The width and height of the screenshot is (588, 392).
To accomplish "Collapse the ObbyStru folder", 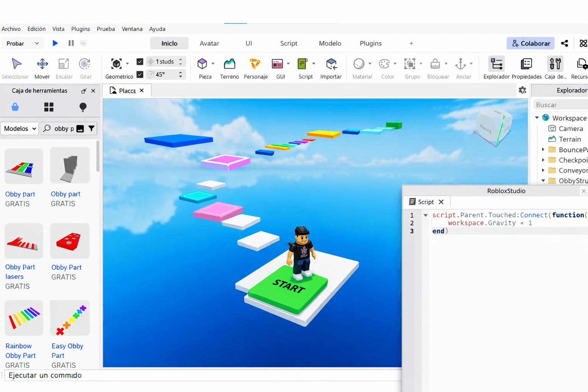I will (x=543, y=181).
